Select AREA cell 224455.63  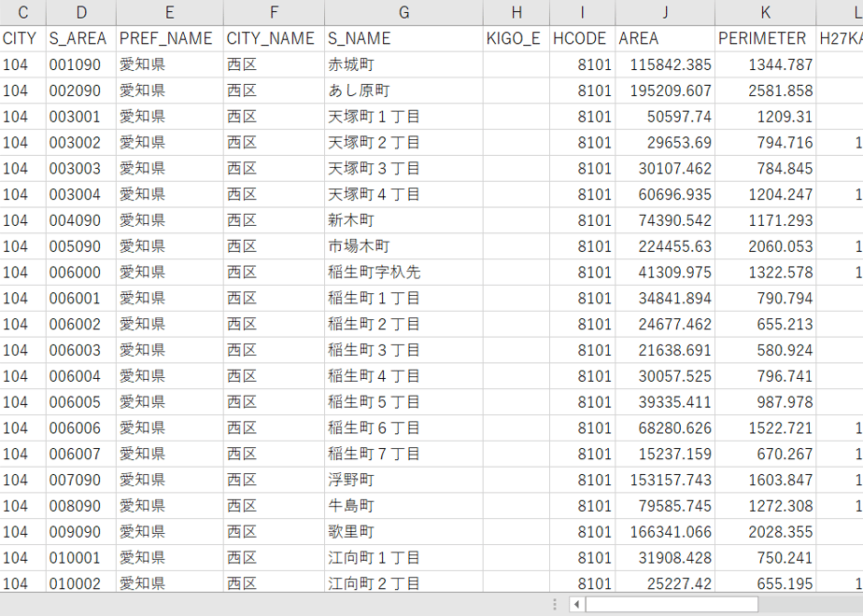click(665, 246)
